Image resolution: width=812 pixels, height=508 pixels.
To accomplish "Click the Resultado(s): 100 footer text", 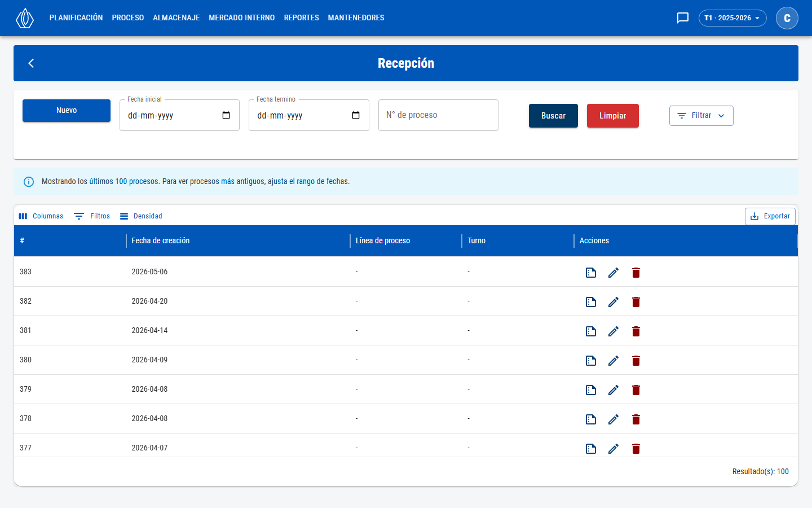I will (x=761, y=472).
